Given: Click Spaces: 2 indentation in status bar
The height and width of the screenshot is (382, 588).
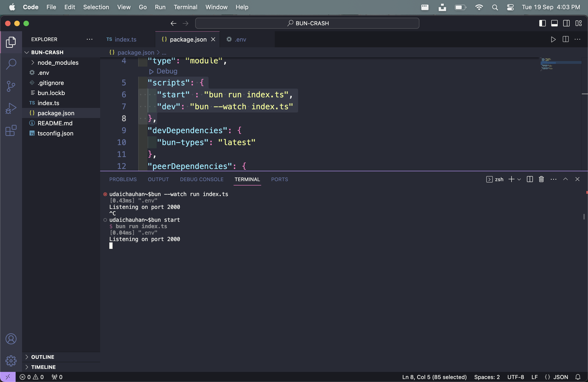Looking at the screenshot, I should 487,377.
